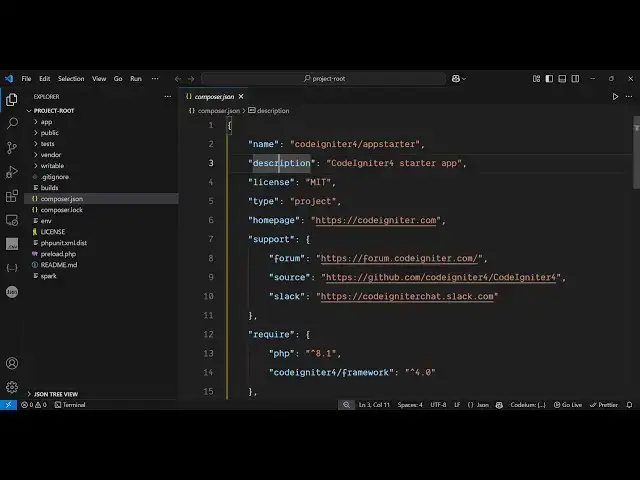The width and height of the screenshot is (640, 480).
Task: Open the Accounts icon
Action: click(x=12, y=363)
